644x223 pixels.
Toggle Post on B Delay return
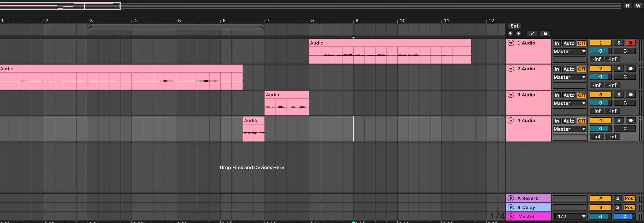(x=630, y=207)
